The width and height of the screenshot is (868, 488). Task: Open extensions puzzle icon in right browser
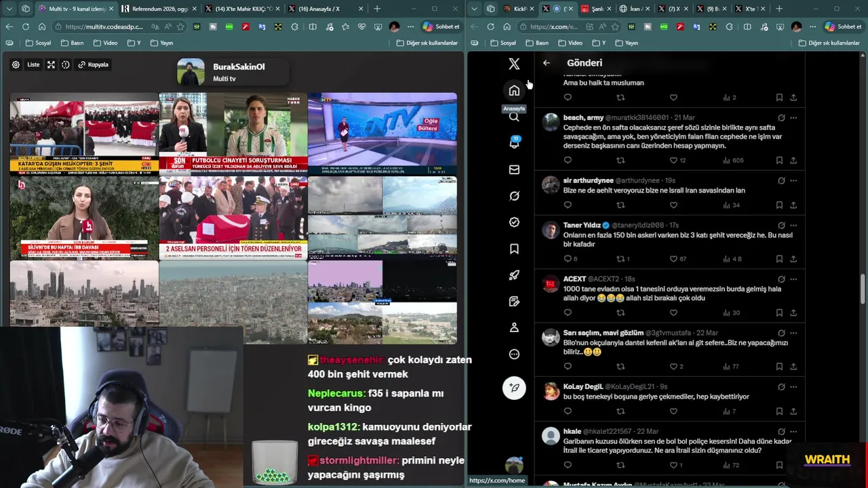pos(729,26)
